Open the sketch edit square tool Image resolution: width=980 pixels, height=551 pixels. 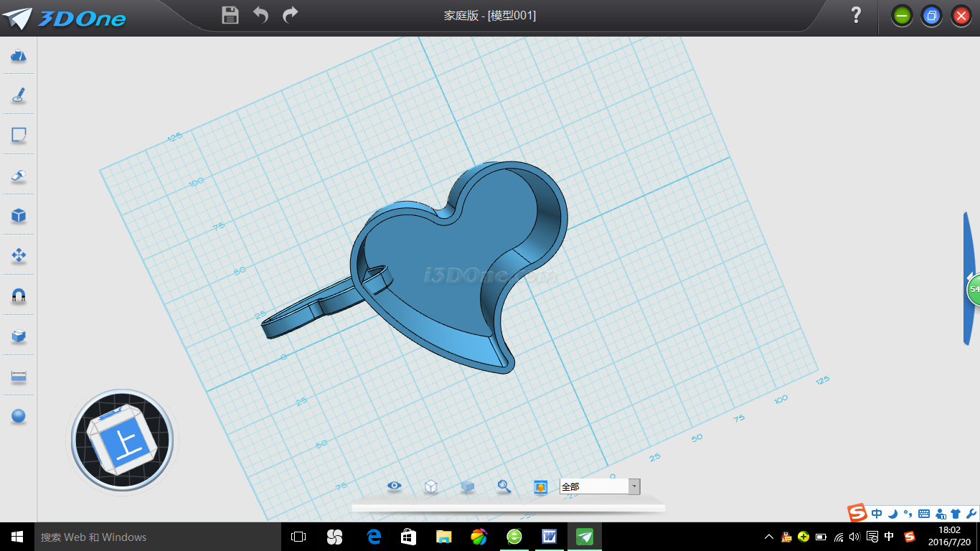pyautogui.click(x=19, y=135)
